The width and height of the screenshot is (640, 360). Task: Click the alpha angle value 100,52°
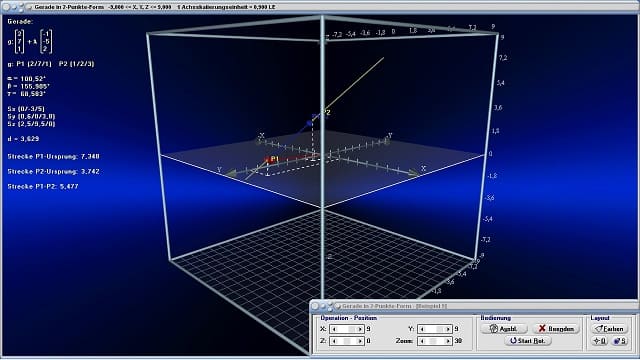[32, 78]
